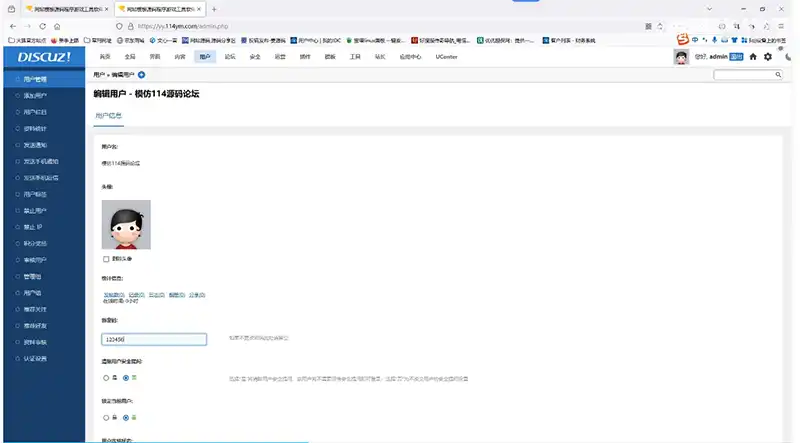Click the user avatar thumbnail image
This screenshot has width=800, height=443.
tap(126, 225)
